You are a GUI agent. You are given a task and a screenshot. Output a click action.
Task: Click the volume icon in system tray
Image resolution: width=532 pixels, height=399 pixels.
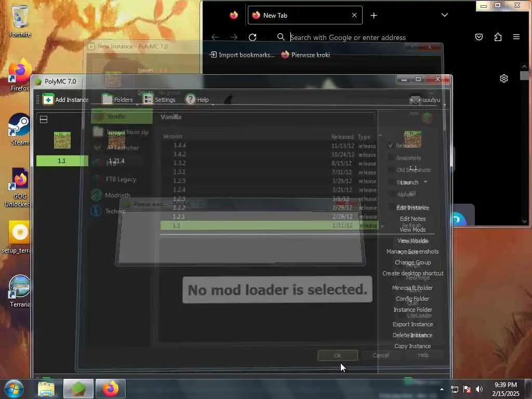tap(479, 389)
